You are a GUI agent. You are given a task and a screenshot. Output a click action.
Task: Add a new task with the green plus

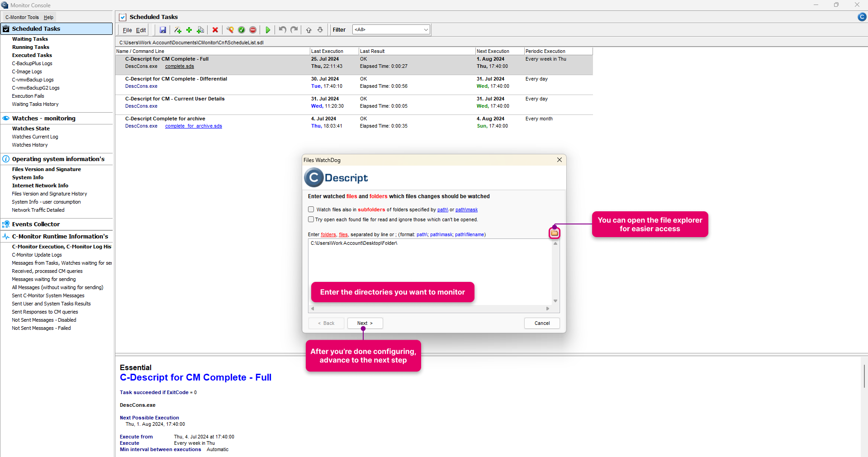pyautogui.click(x=189, y=30)
